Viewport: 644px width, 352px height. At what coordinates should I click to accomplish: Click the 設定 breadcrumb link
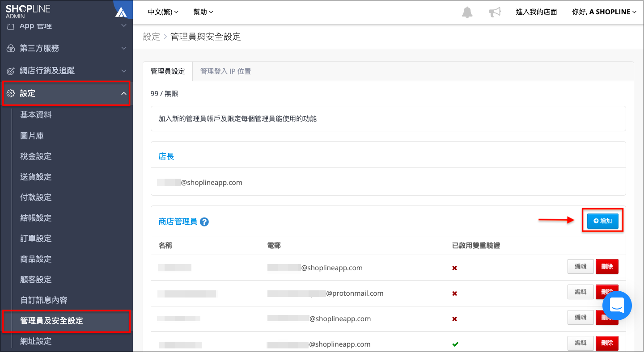(x=151, y=37)
